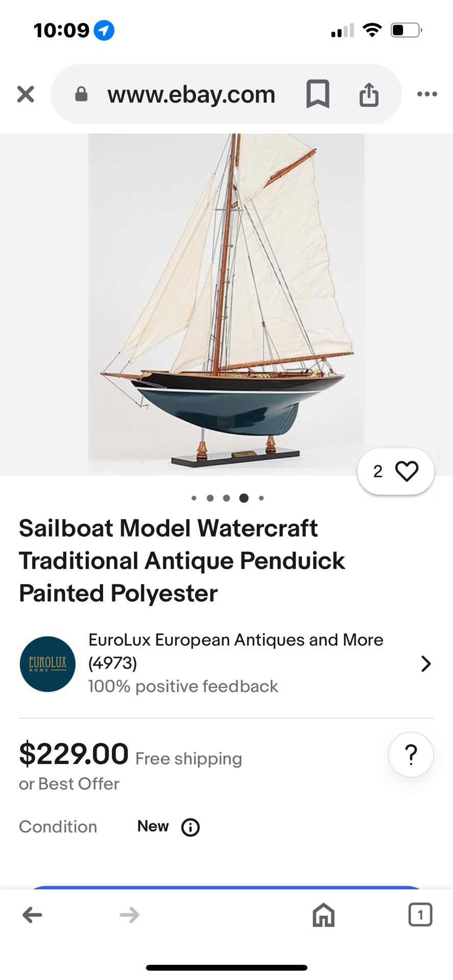Tap the EuroLux Home seller logo

(x=47, y=664)
